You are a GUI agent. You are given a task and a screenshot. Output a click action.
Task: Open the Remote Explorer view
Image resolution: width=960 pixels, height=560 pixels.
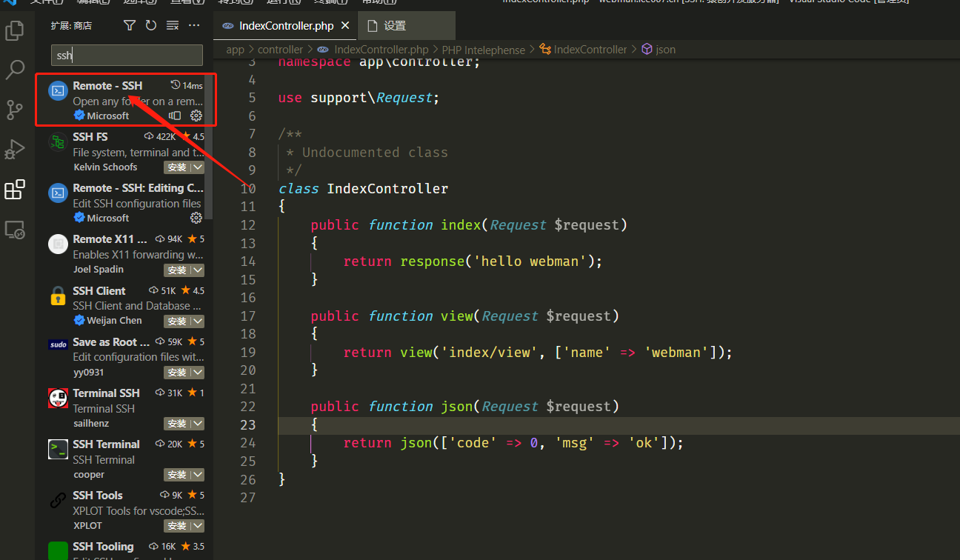15,230
